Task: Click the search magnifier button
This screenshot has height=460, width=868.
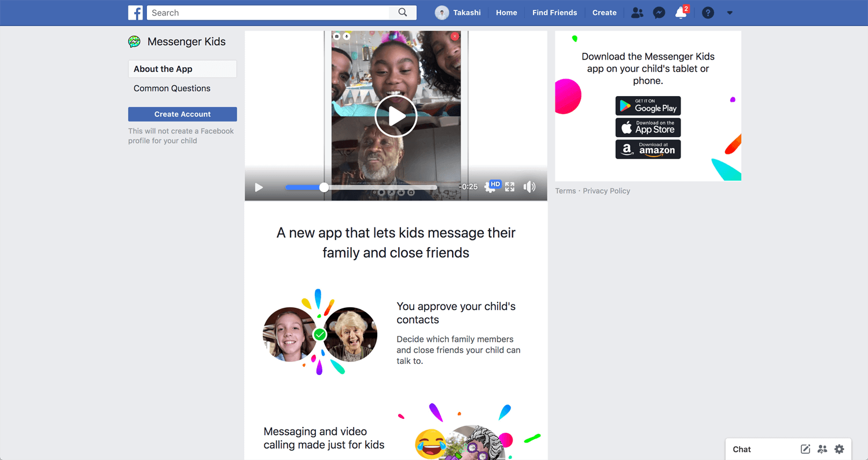Action: [403, 13]
